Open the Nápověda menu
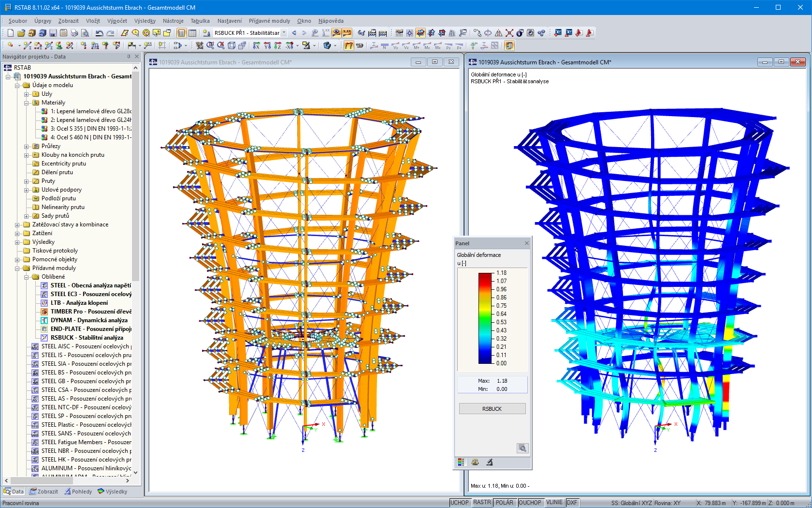Screen dimensions: 812x508 pos(331,21)
